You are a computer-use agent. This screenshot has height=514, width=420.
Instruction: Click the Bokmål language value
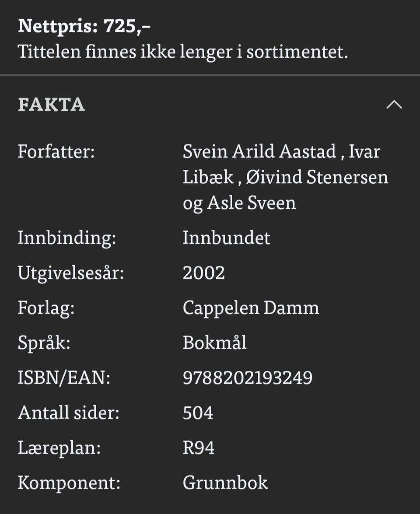click(214, 343)
